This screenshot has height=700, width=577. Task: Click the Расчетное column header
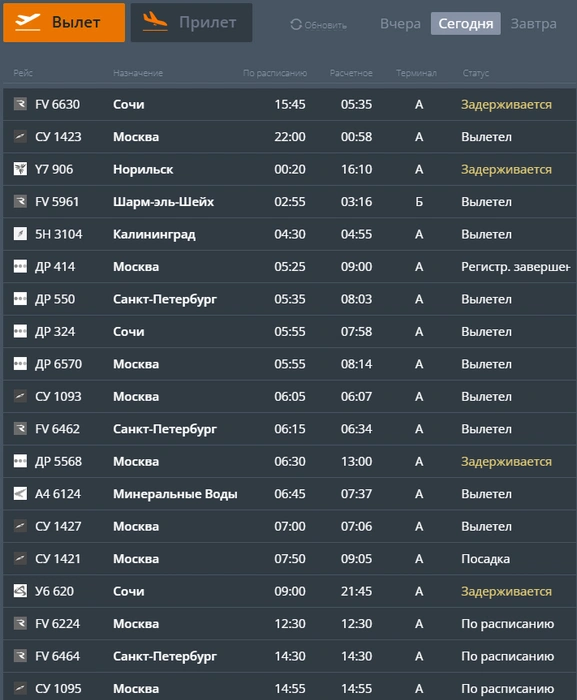(351, 73)
